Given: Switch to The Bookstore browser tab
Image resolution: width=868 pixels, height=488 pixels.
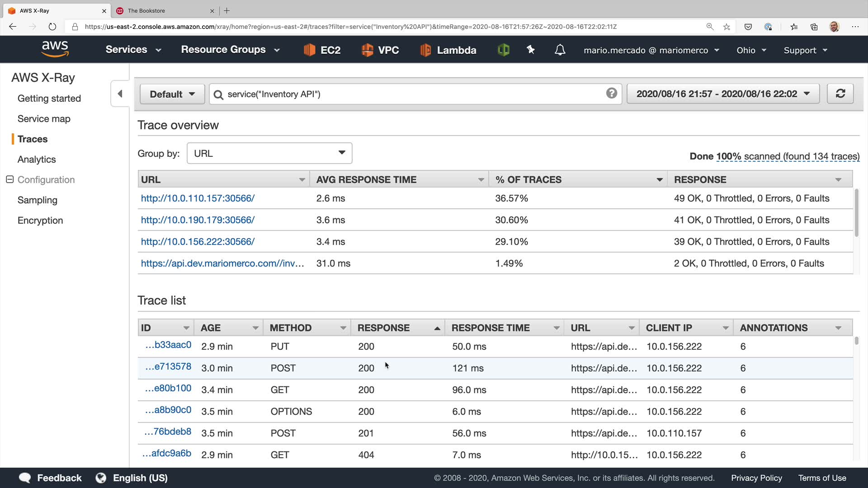Looking at the screenshot, I should point(146,10).
